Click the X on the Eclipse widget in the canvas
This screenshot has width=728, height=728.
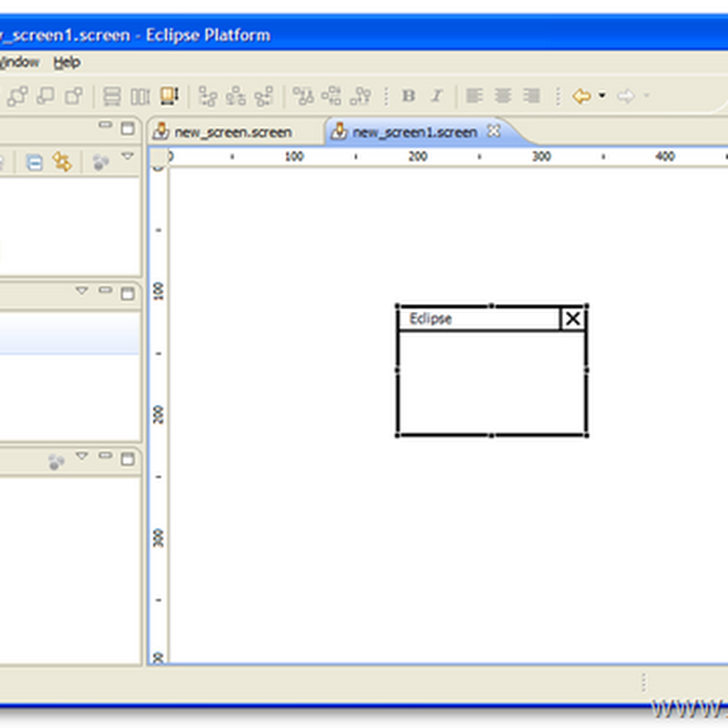[x=572, y=318]
